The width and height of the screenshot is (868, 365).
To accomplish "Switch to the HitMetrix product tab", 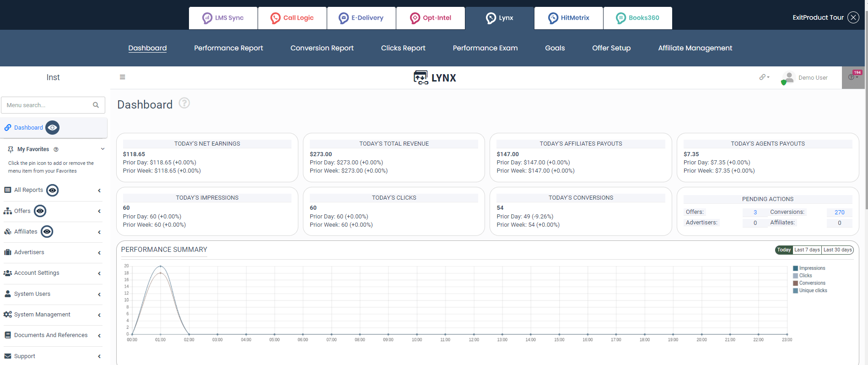I will tap(568, 18).
